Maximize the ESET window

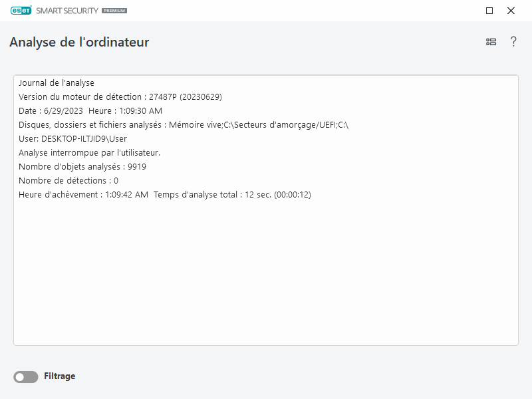point(489,11)
